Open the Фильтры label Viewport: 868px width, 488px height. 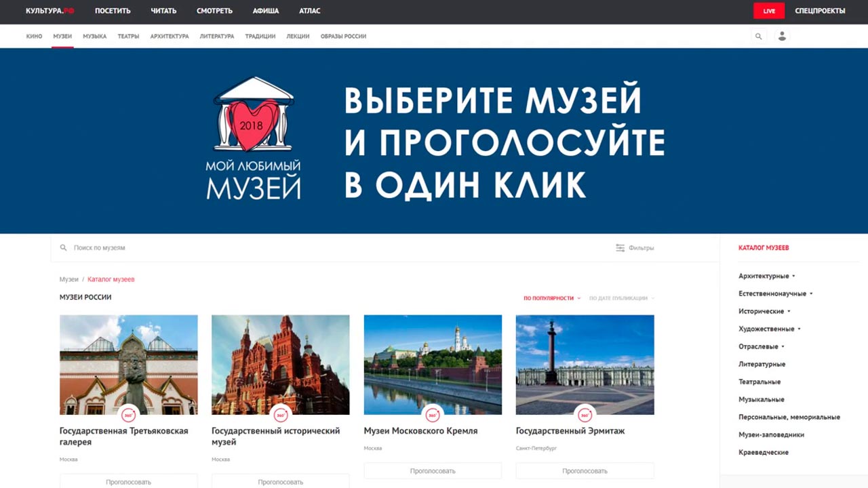click(642, 248)
